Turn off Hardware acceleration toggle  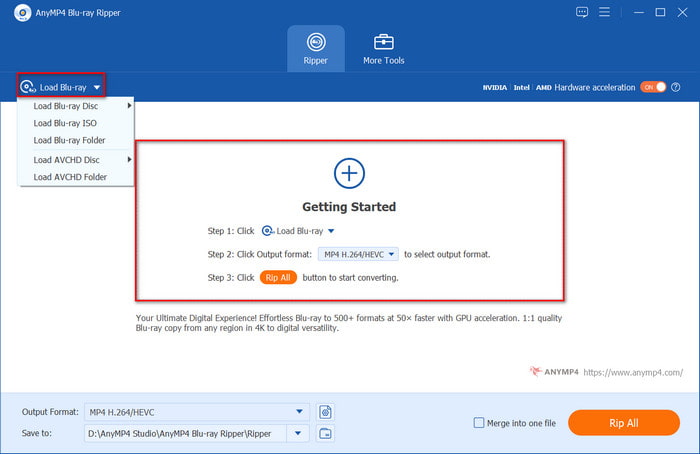pos(653,87)
